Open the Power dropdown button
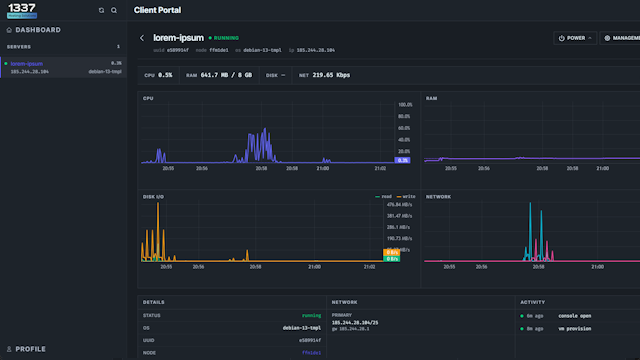Screen dimensions: 640x360 coord(575,38)
